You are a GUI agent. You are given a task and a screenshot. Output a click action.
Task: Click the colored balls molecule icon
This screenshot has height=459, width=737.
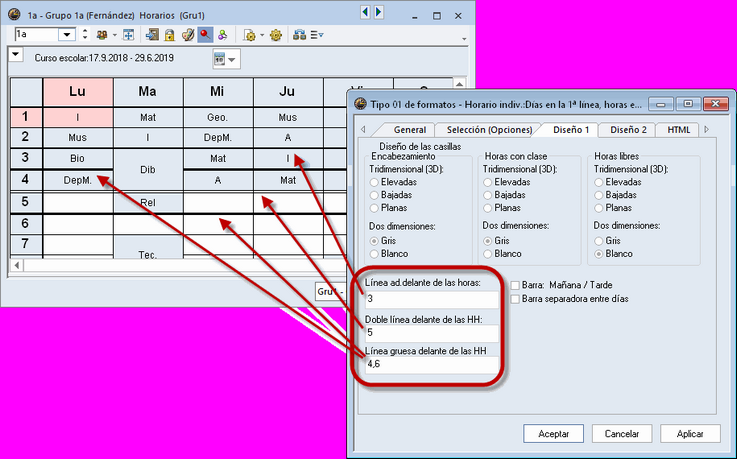[x=222, y=35]
